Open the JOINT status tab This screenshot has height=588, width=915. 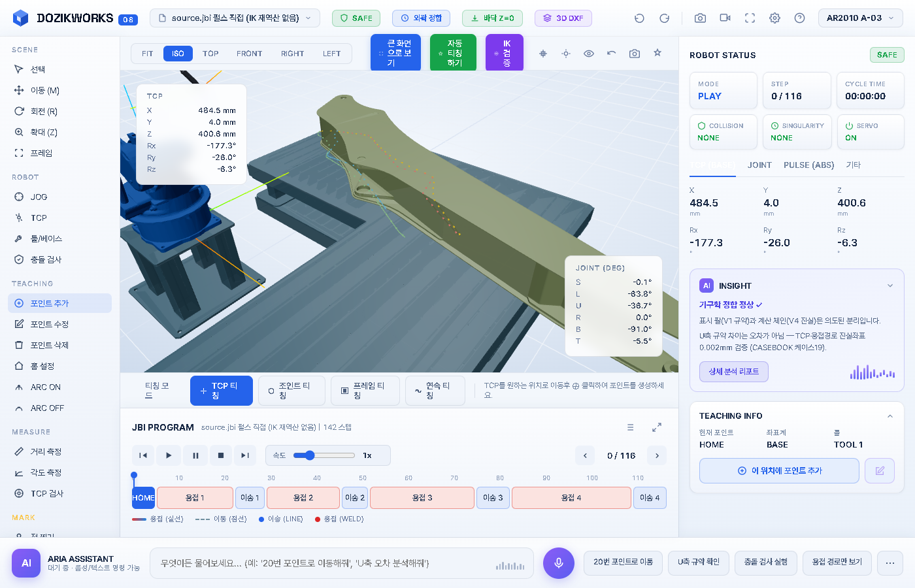(759, 165)
